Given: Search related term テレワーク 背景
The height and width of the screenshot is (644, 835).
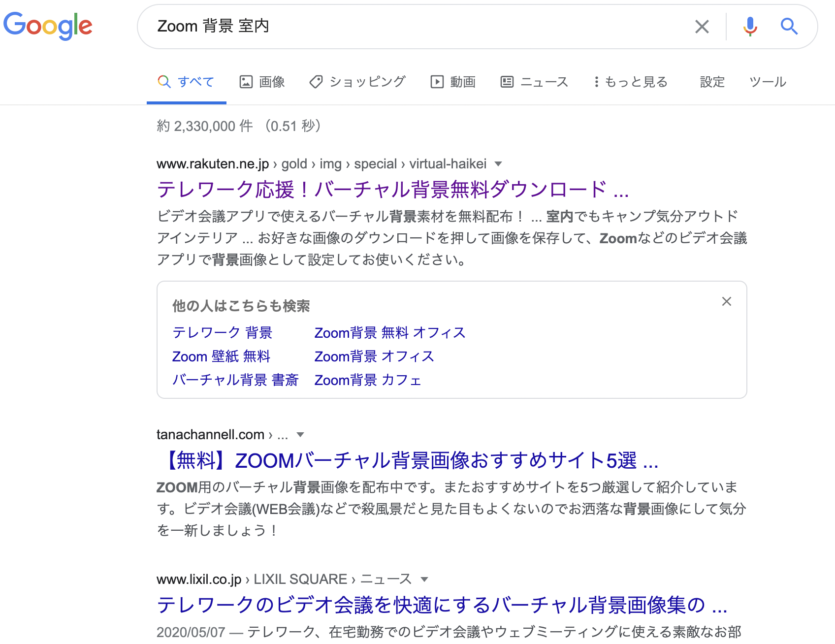Looking at the screenshot, I should 223,333.
